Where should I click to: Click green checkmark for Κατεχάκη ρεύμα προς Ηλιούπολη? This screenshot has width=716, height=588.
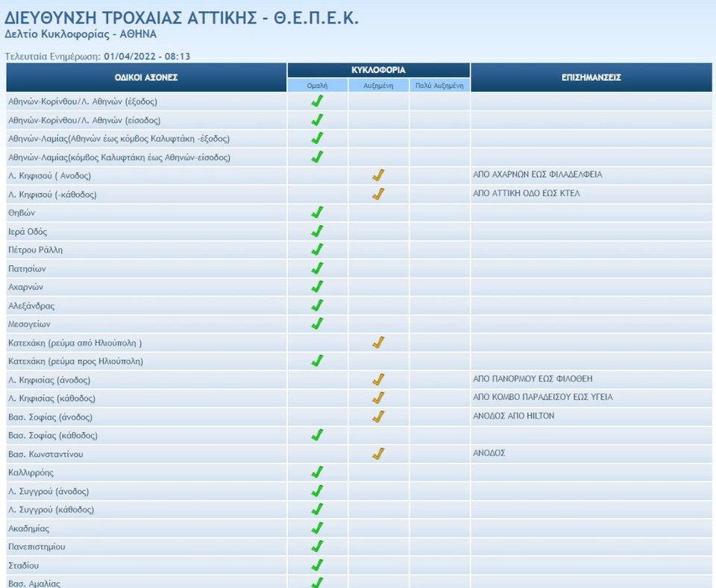[x=318, y=361]
